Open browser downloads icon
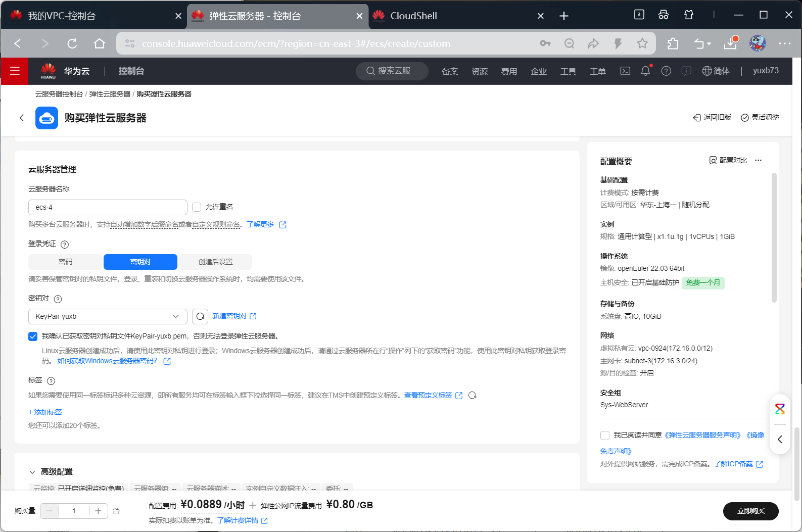 coord(731,43)
